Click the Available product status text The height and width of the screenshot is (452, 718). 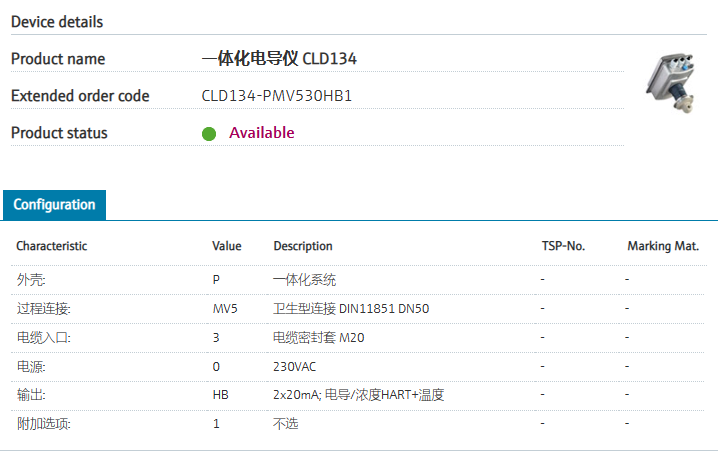coord(261,133)
